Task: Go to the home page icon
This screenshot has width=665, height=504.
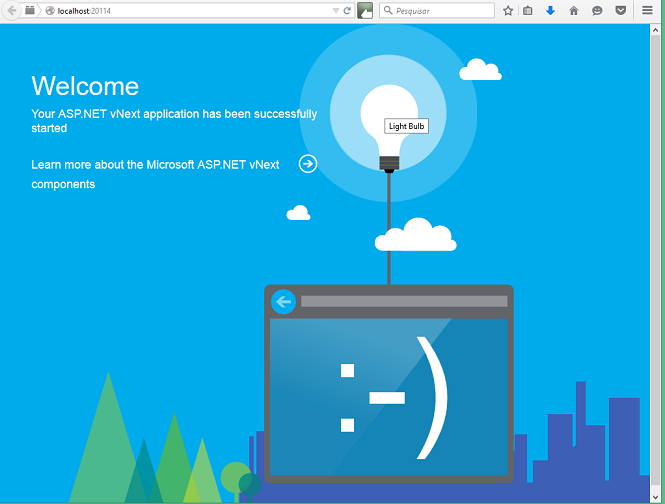Action: click(574, 11)
